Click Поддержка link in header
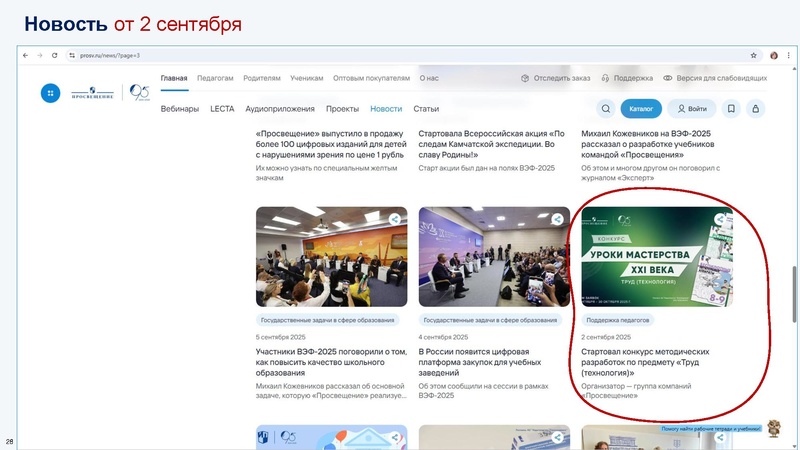This screenshot has height=450, width=800. [x=627, y=78]
